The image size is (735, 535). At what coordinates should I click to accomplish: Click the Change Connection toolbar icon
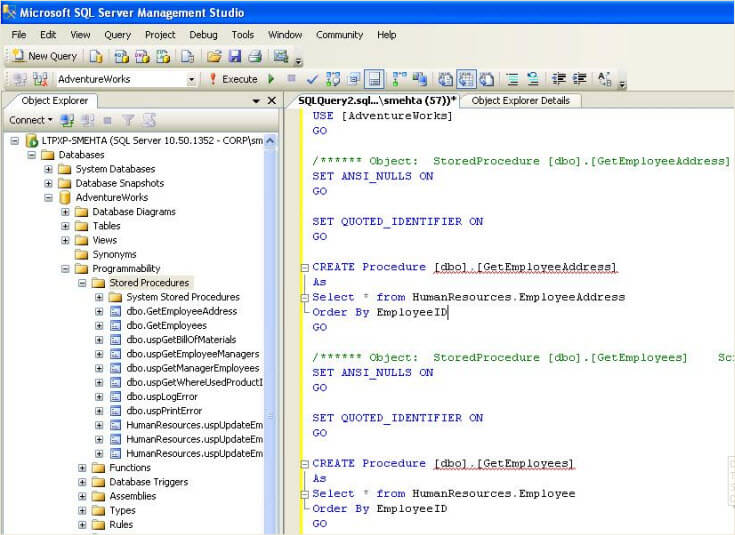[x=40, y=79]
